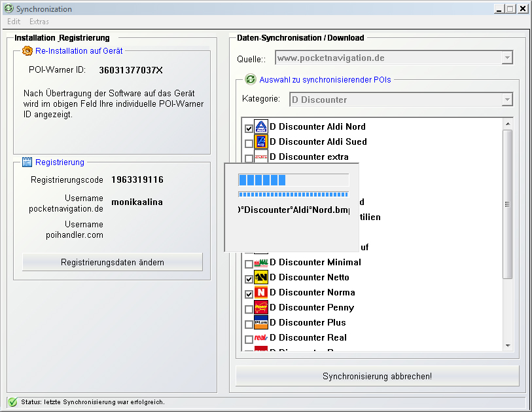
Task: Check the D Discounter Aldi Sued checkbox
Action: click(x=249, y=143)
